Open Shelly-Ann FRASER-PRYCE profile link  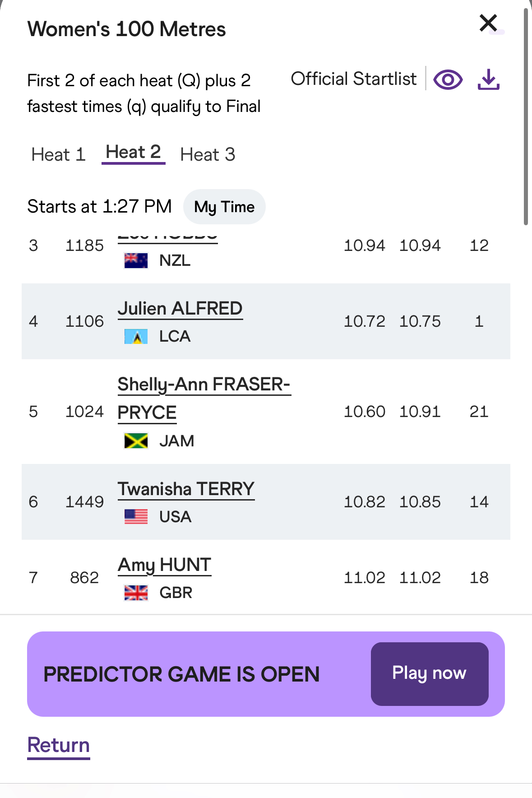click(x=204, y=385)
